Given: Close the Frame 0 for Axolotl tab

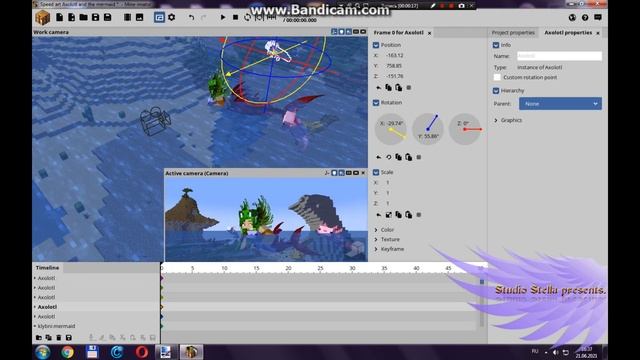Looking at the screenshot, I should (x=429, y=33).
